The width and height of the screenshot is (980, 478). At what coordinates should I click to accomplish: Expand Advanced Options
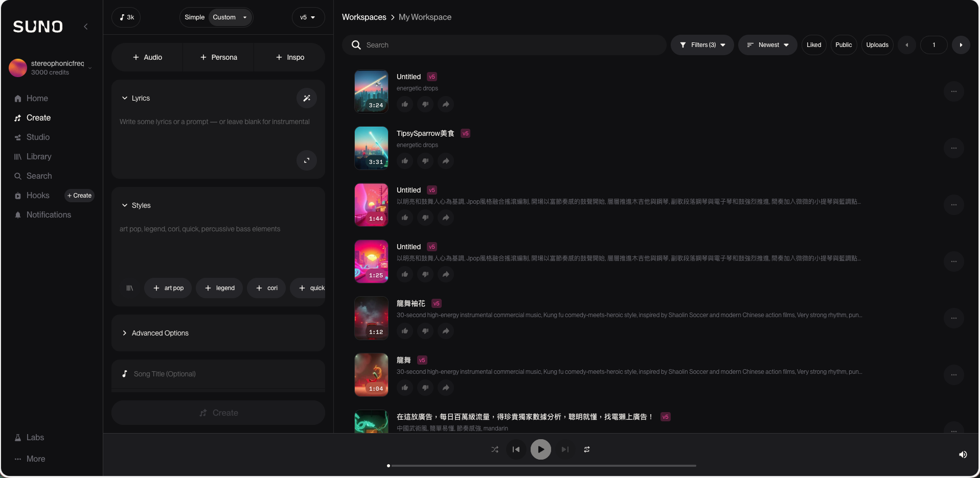click(x=159, y=333)
